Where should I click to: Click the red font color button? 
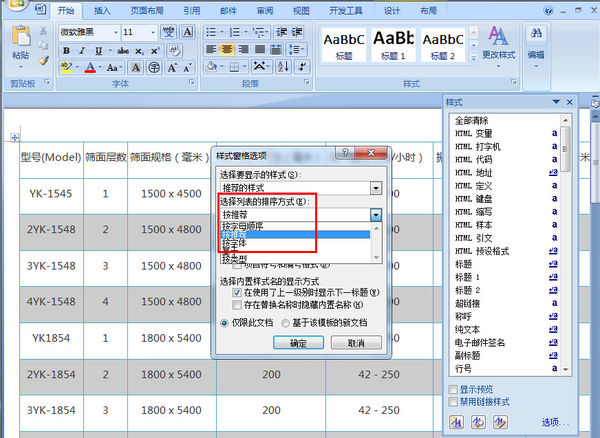[90, 68]
